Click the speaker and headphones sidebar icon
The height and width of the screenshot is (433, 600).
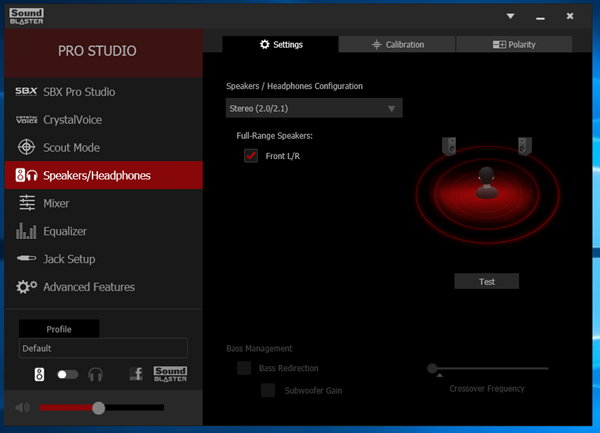point(26,175)
